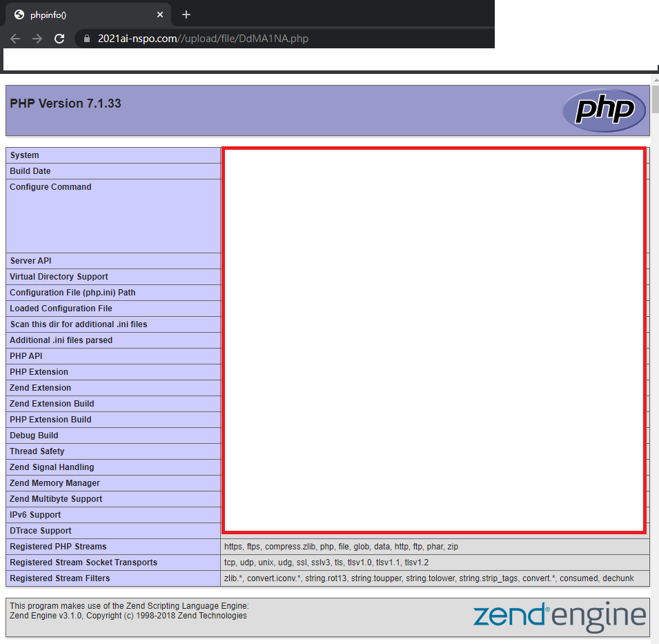
Task: Select the 'Zend Signal Handling' label
Action: [x=52, y=467]
